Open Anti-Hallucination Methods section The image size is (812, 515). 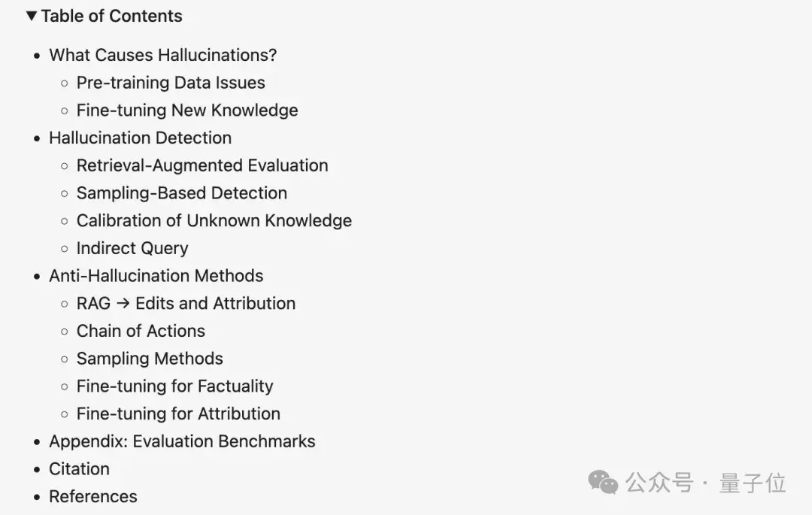point(156,276)
